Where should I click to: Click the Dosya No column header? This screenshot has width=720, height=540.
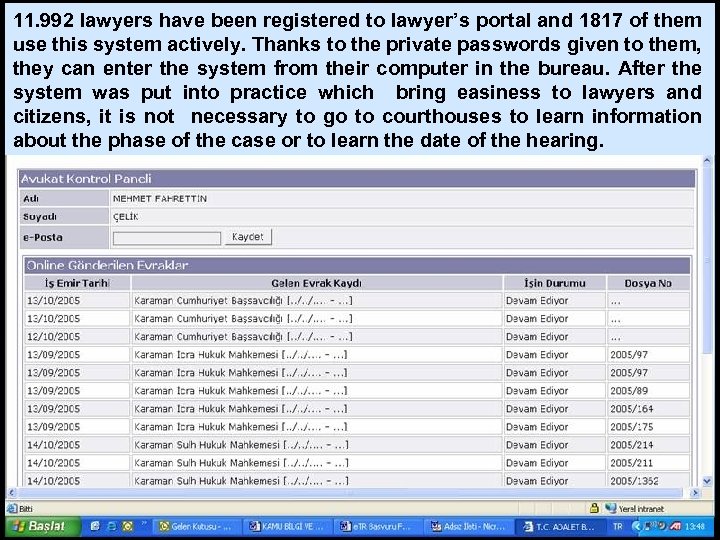[x=648, y=283]
